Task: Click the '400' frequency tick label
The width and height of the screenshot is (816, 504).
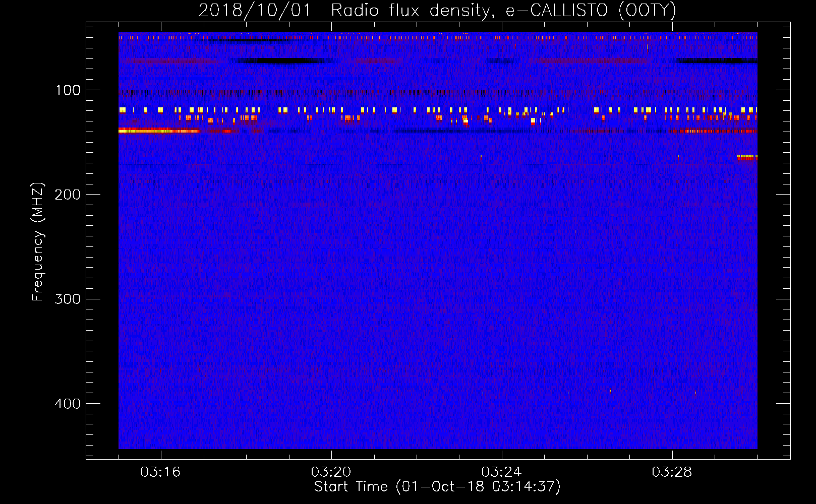Action: [x=68, y=404]
